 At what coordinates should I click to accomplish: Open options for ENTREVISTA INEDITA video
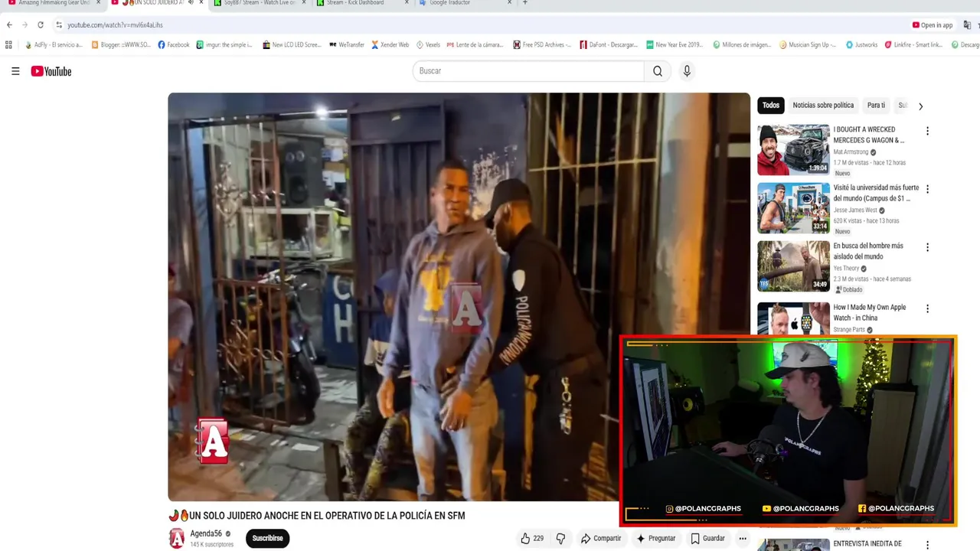coord(927,545)
